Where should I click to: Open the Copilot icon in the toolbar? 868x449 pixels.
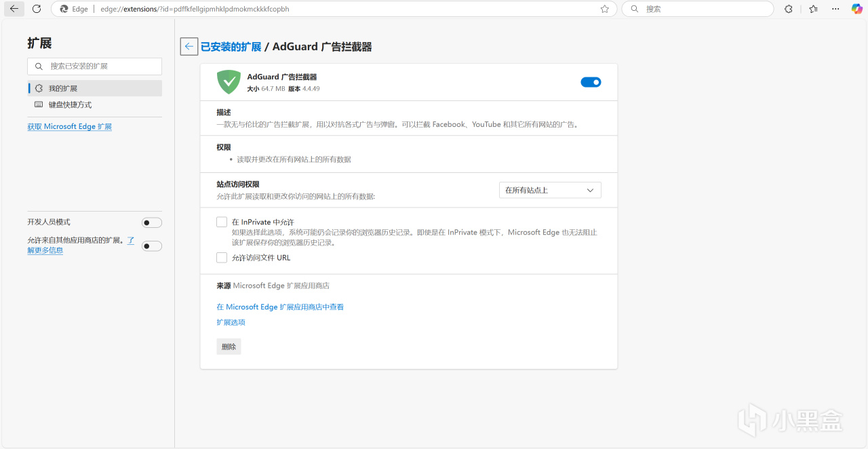856,9
